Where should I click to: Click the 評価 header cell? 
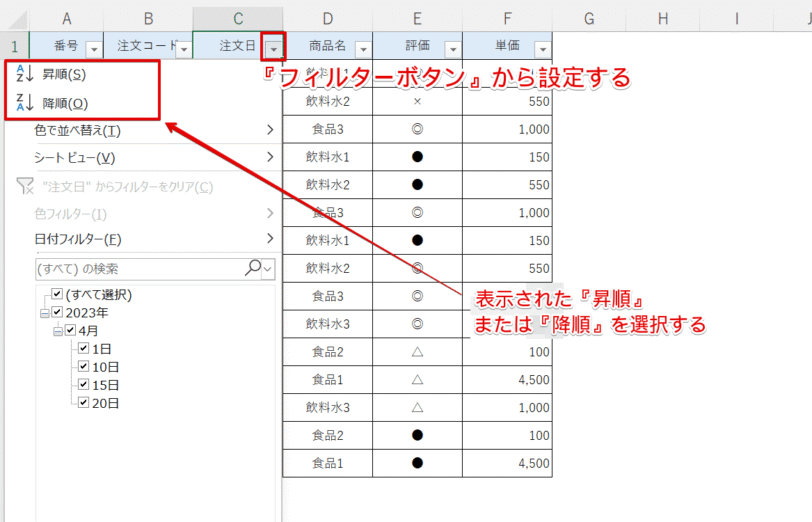pos(417,46)
